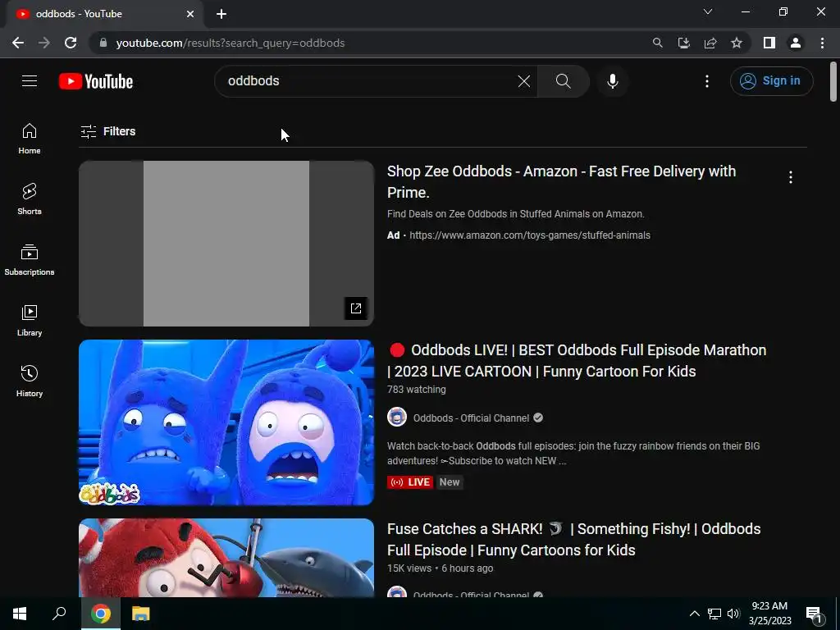Start voice search with microphone
Image resolution: width=840 pixels, height=630 pixels.
point(612,81)
